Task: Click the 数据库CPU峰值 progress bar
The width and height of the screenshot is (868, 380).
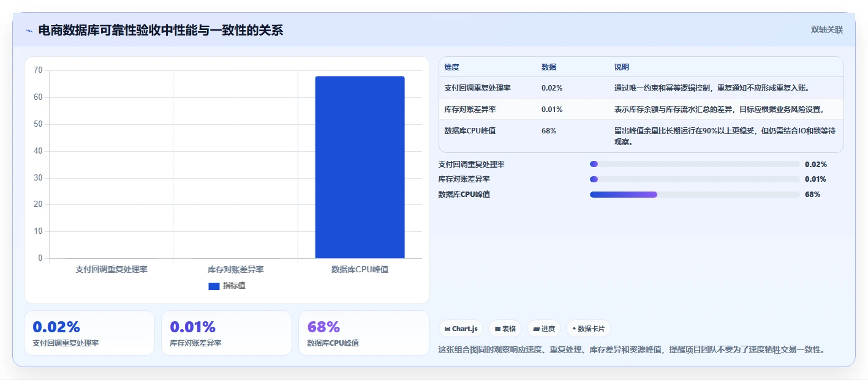Action: (695, 195)
